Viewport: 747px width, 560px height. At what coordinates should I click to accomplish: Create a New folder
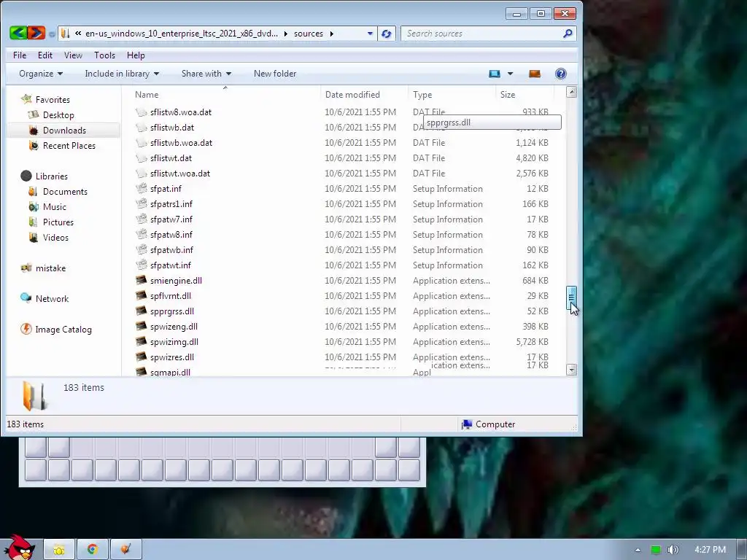coord(275,74)
